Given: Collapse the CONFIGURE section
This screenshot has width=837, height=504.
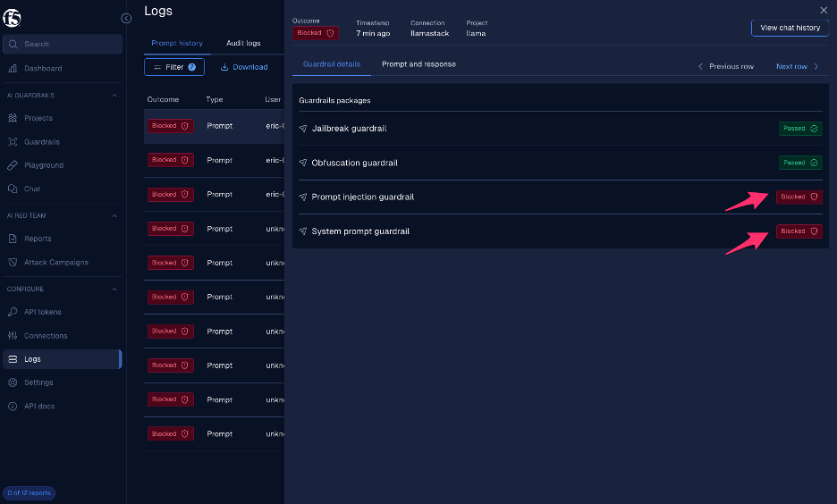Looking at the screenshot, I should [114, 289].
